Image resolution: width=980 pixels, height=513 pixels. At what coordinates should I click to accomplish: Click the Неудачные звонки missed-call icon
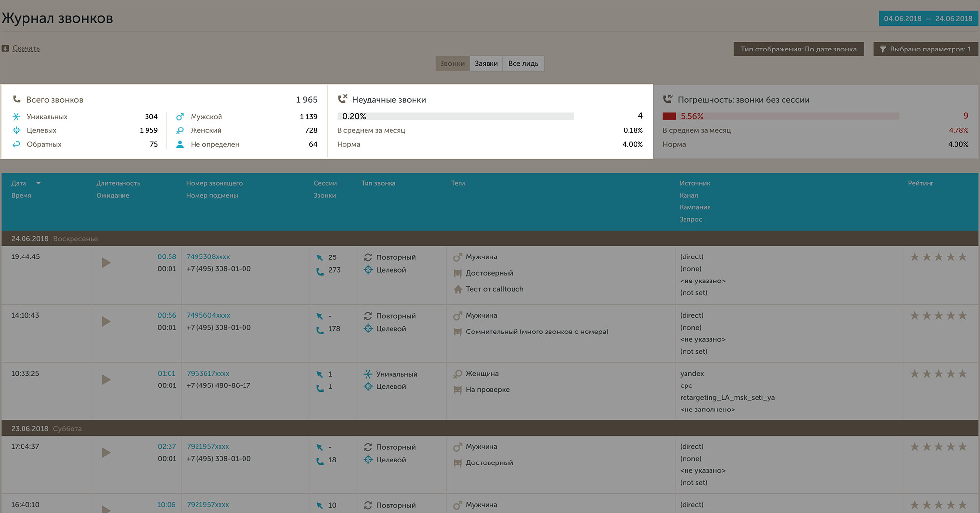click(343, 99)
